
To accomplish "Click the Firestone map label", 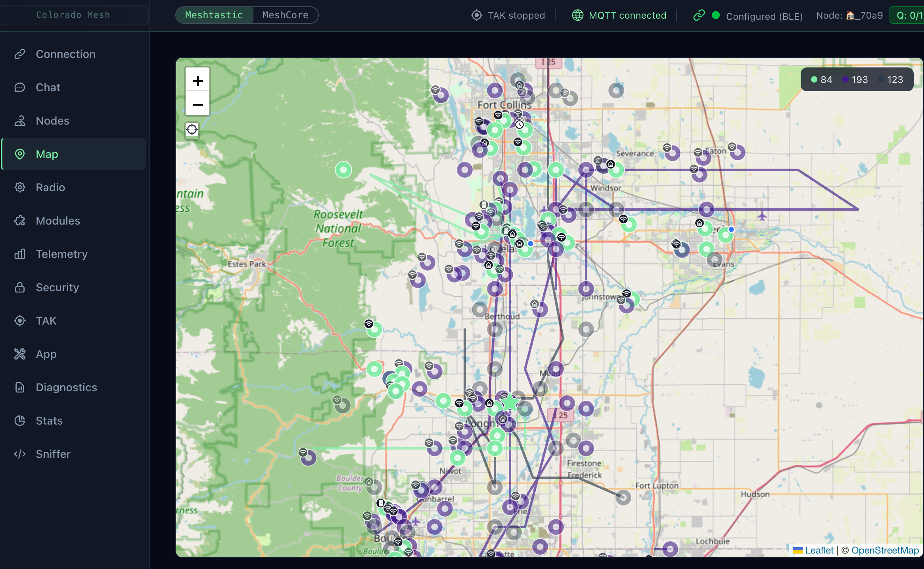I will tap(584, 463).
